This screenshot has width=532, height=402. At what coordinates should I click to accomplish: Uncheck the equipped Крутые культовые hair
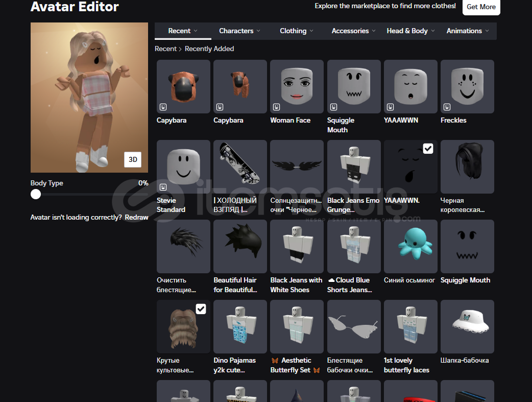point(201,309)
